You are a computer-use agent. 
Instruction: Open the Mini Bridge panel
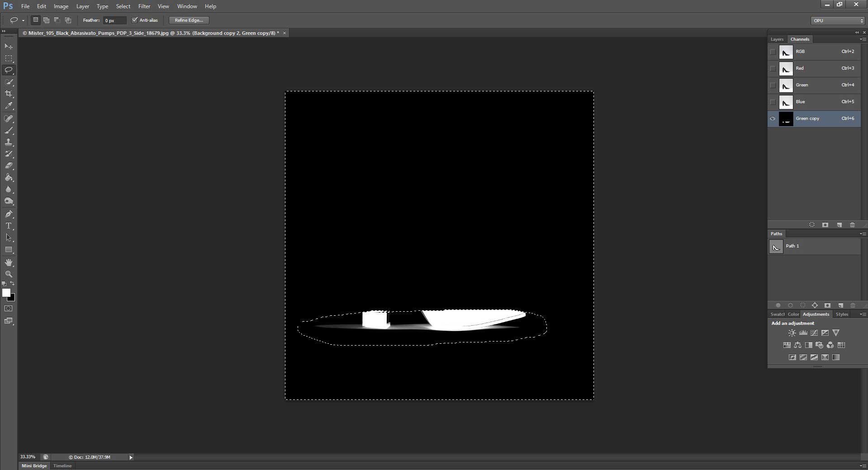pyautogui.click(x=33, y=465)
